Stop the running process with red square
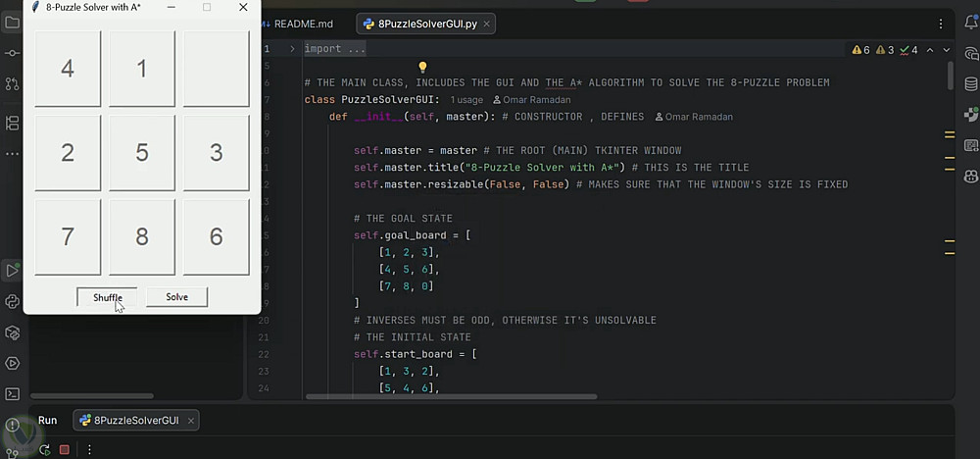Image resolution: width=980 pixels, height=459 pixels. pos(64,449)
